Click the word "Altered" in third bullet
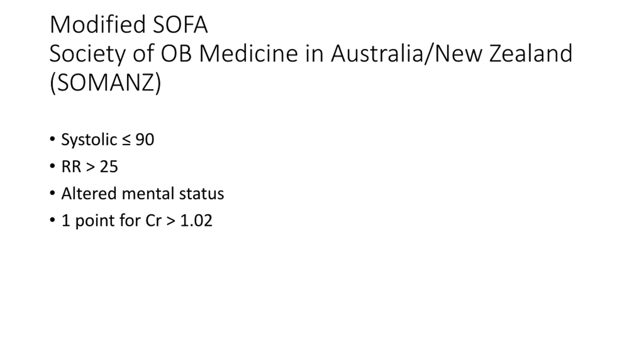 point(89,194)
